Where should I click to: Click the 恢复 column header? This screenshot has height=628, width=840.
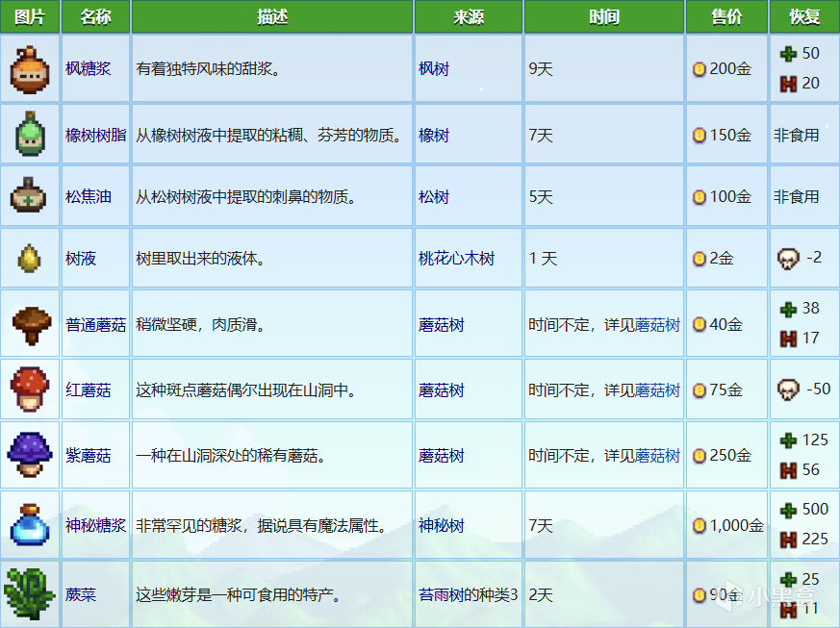point(804,16)
